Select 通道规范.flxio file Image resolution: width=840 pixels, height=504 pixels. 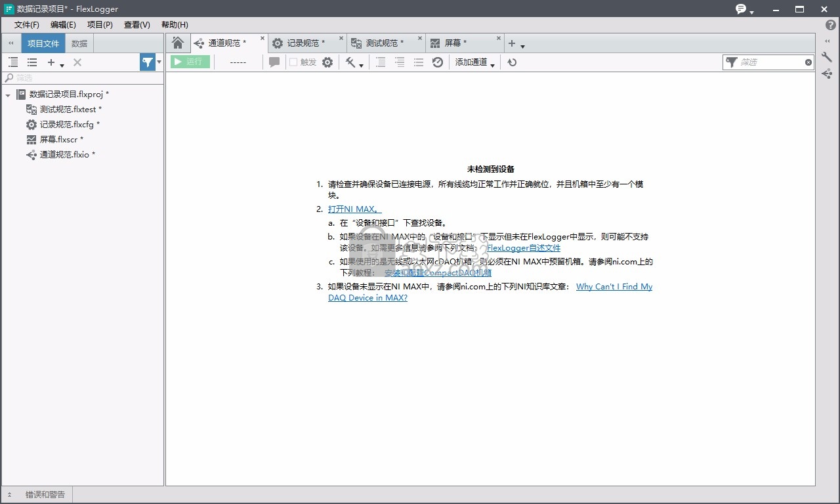pyautogui.click(x=68, y=155)
